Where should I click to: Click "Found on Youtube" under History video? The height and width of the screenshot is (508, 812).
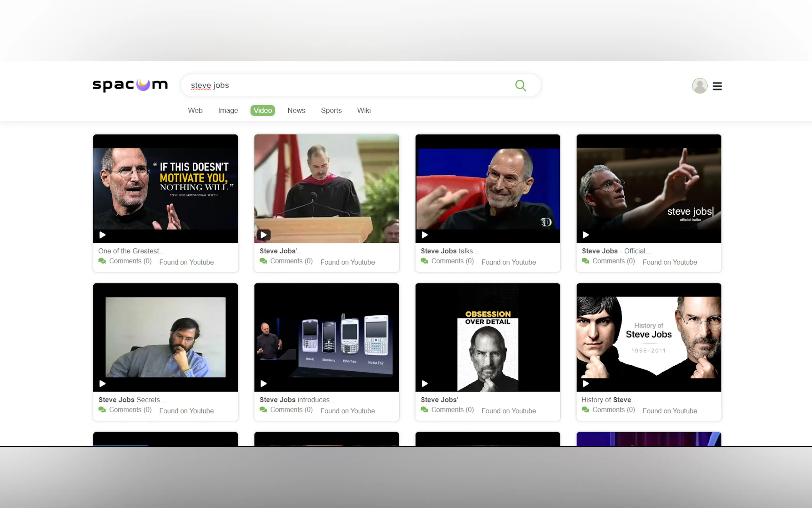click(669, 410)
